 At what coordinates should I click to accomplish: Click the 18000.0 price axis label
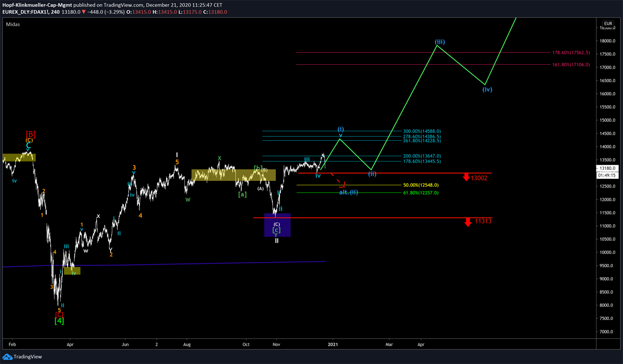(607, 41)
